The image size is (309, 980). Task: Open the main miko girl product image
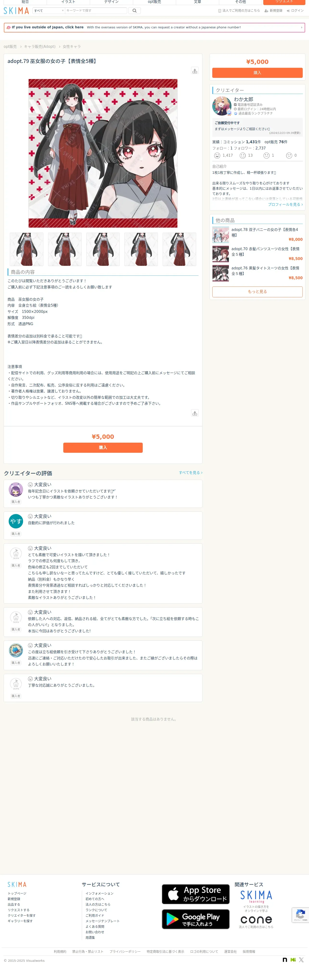[x=103, y=153]
